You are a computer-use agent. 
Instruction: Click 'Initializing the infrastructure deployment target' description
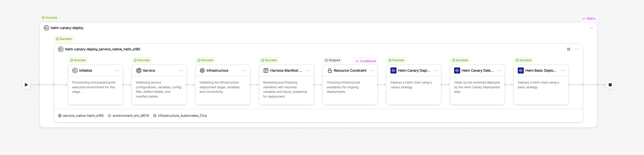tap(220, 87)
